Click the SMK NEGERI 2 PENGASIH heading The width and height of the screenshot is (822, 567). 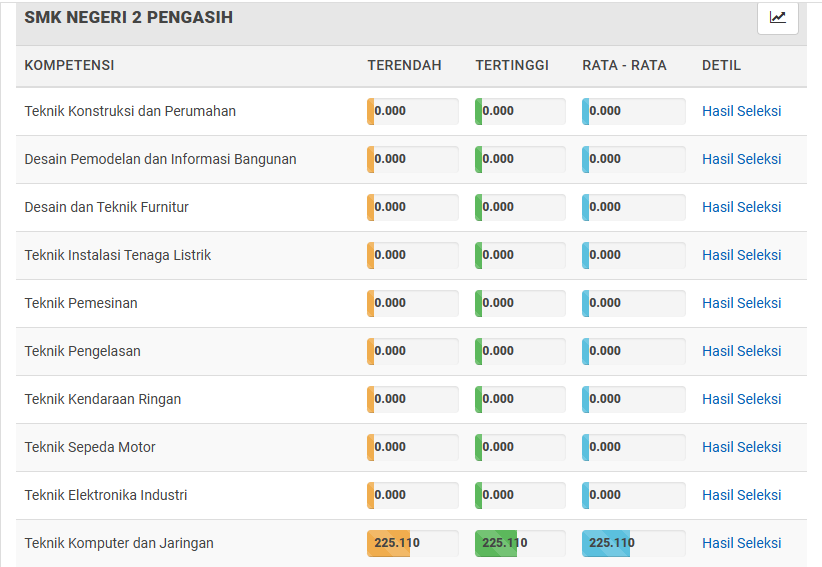[x=129, y=17]
